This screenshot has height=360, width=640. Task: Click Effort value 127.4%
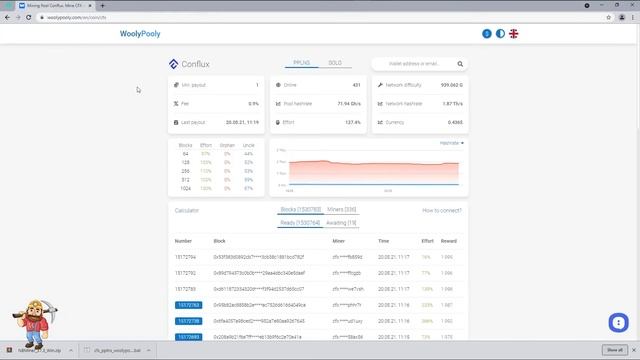coord(353,122)
